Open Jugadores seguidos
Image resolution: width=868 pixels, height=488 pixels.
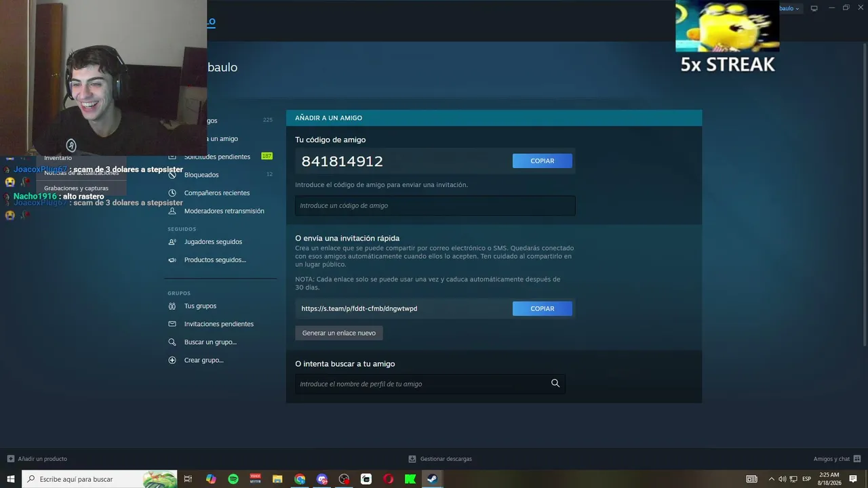[x=213, y=242]
